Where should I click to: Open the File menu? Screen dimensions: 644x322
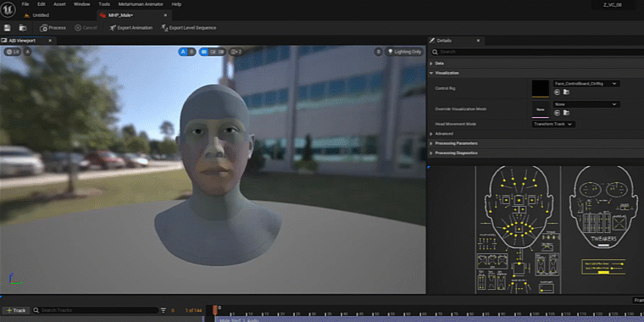tap(25, 4)
